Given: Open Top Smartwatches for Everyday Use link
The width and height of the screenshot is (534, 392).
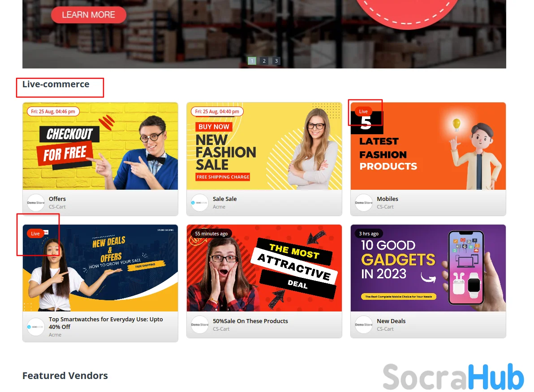Looking at the screenshot, I should [x=106, y=323].
